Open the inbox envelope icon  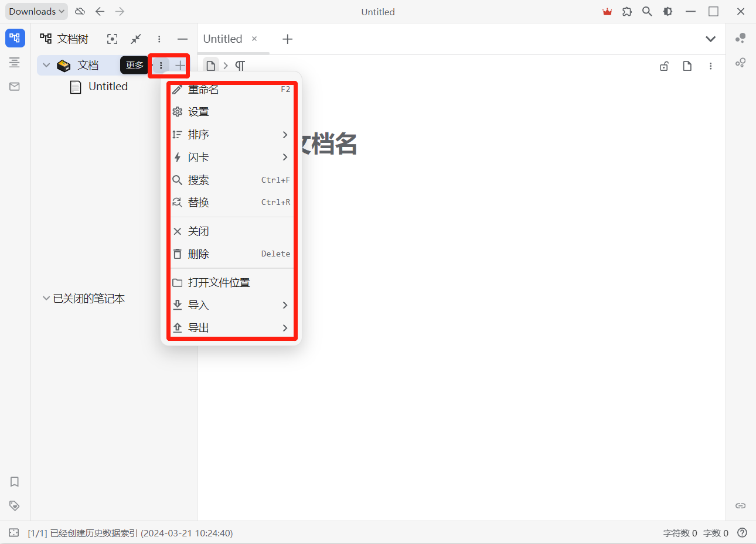point(15,87)
